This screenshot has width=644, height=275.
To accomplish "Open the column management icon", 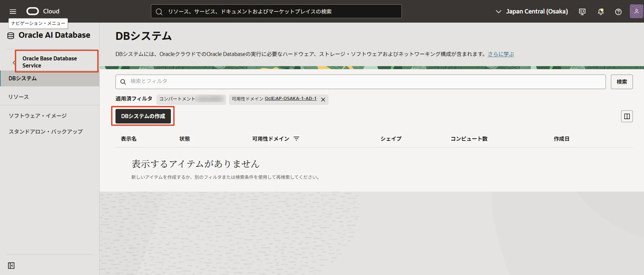I will click(627, 116).
